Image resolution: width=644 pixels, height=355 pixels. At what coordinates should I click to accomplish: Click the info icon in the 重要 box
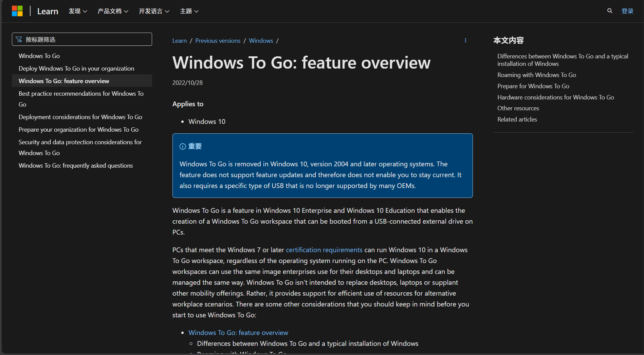point(183,146)
